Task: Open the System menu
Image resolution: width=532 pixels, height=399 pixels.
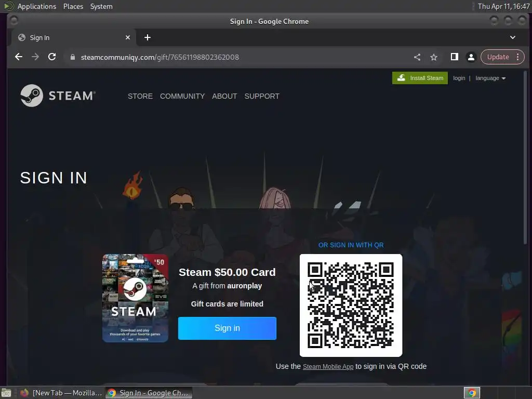Action: (x=101, y=6)
